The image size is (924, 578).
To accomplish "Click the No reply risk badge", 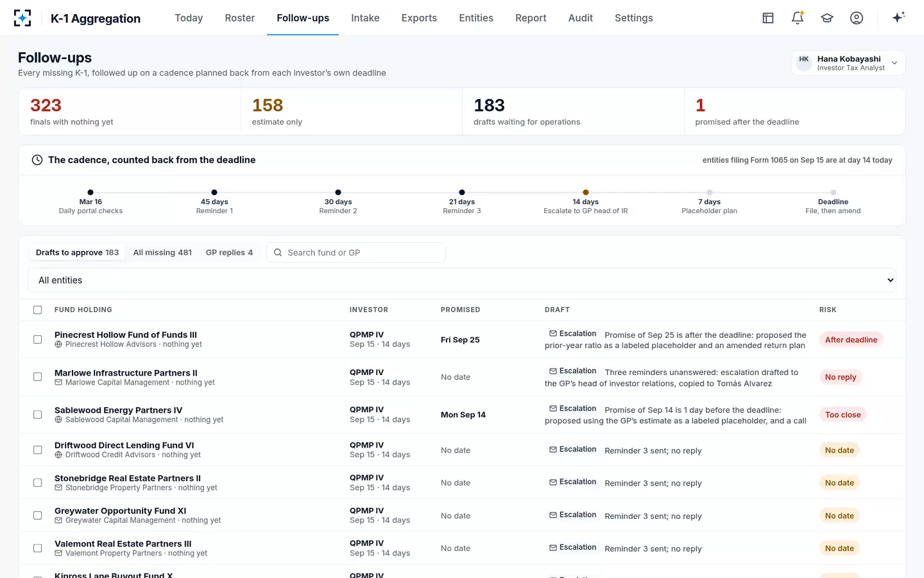I will pos(841,377).
